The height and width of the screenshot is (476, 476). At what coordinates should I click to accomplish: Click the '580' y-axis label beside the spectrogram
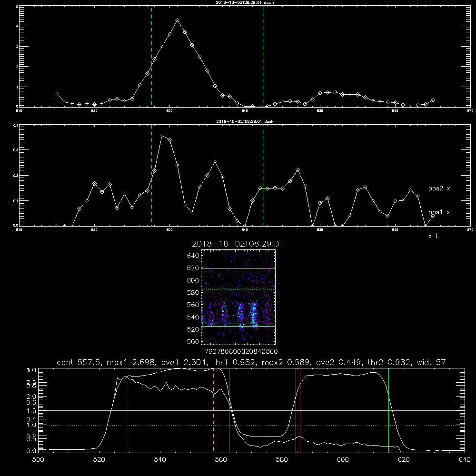(193, 293)
